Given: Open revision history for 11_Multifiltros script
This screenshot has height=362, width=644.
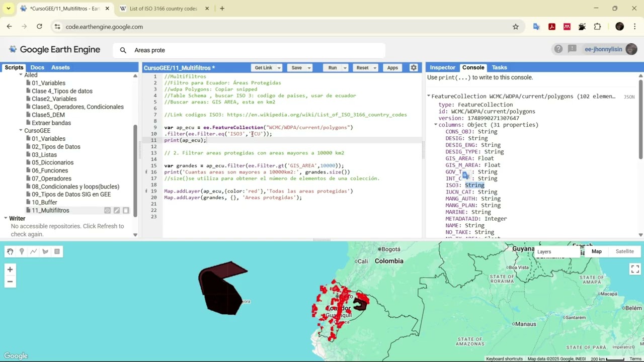Looking at the screenshot, I should click(107, 211).
